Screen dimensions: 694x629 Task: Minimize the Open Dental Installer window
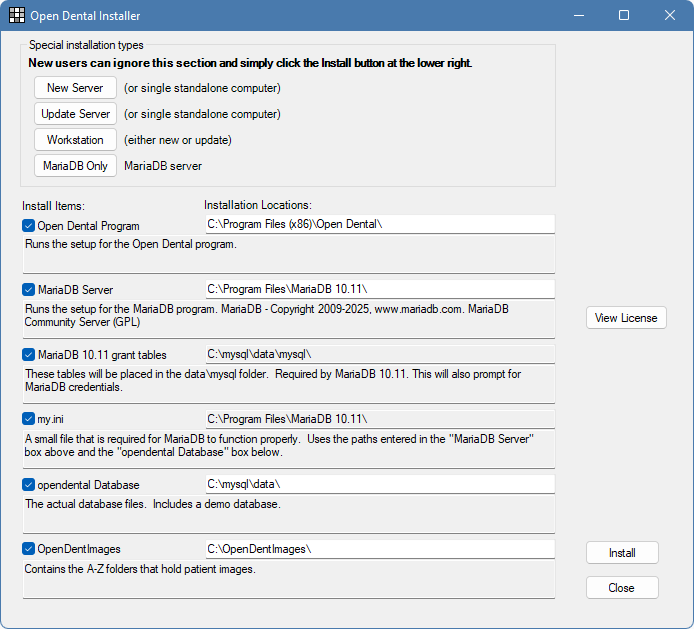pyautogui.click(x=579, y=15)
